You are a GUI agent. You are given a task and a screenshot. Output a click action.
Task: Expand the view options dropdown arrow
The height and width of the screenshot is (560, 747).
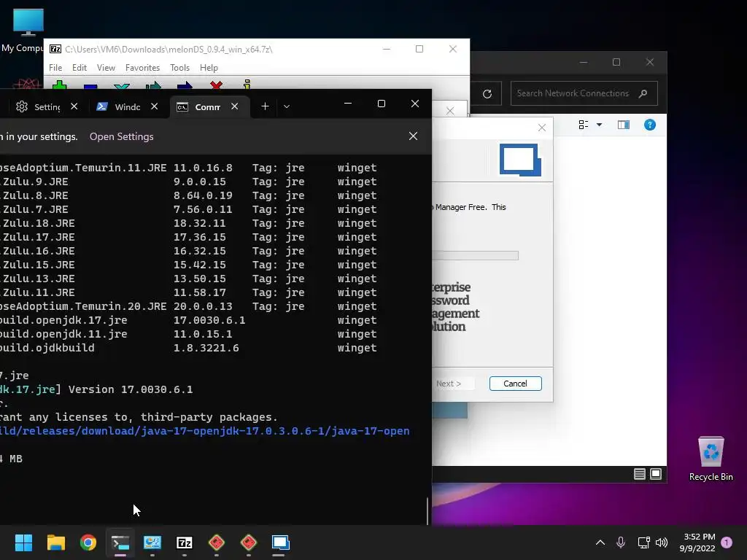[600, 125]
